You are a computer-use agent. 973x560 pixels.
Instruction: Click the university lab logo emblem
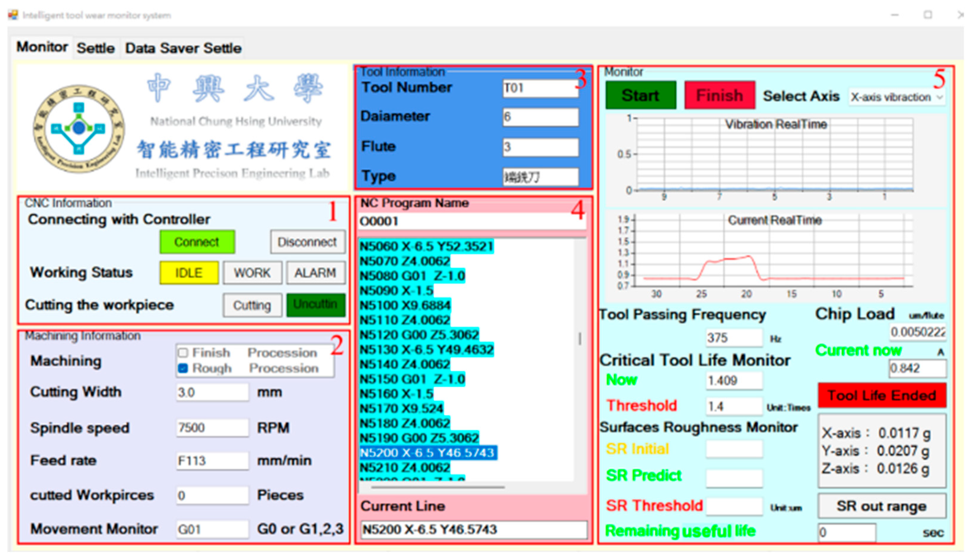79,128
